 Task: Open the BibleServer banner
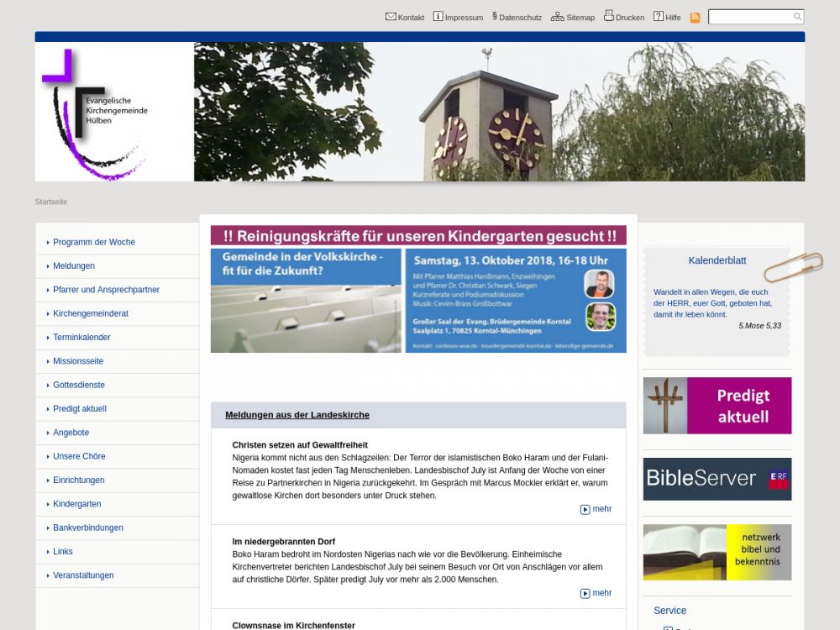tap(717, 479)
